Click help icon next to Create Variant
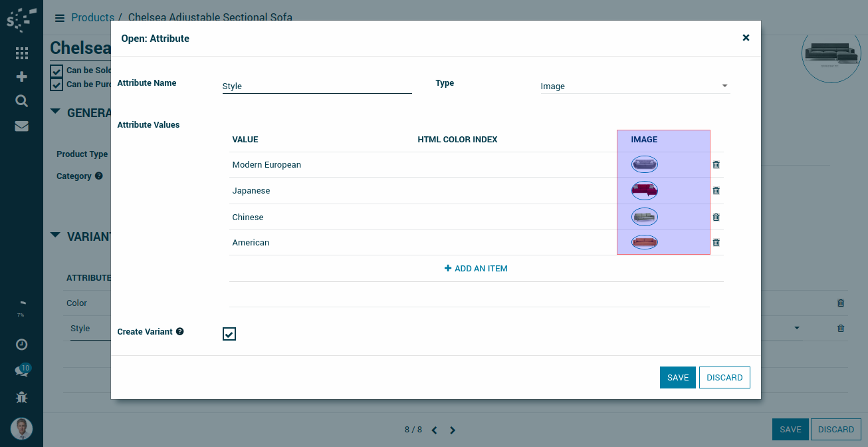 pos(179,331)
